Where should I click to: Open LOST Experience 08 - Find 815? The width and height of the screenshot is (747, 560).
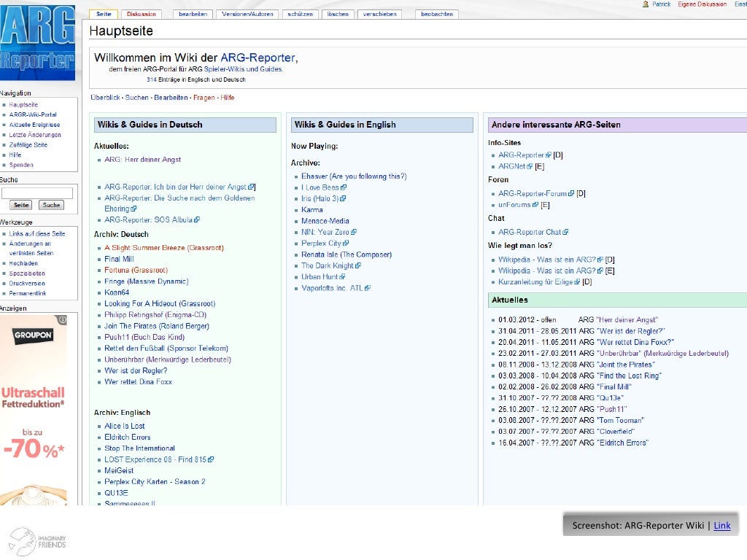159,459
